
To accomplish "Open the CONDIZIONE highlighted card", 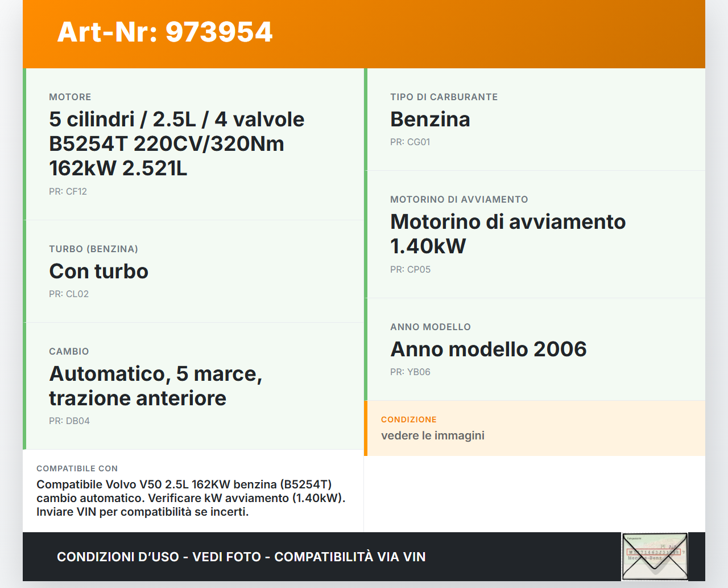I will point(535,428).
